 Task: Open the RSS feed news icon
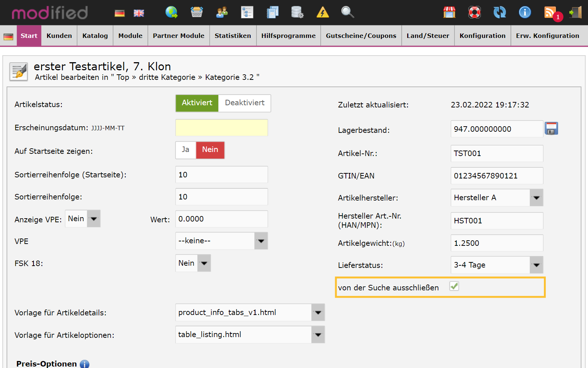point(550,13)
